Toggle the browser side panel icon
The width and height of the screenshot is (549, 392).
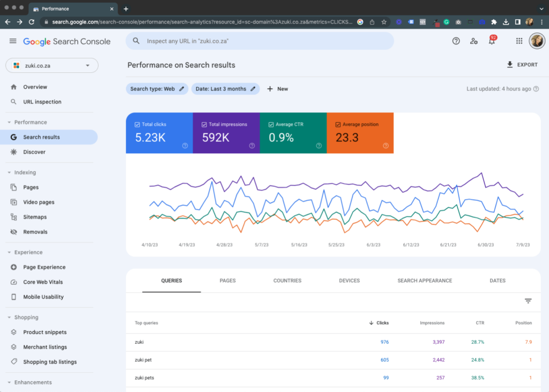pos(518,22)
